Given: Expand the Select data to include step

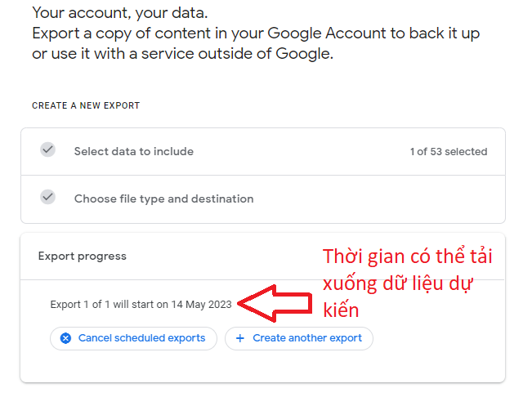Looking at the screenshot, I should click(263, 152).
